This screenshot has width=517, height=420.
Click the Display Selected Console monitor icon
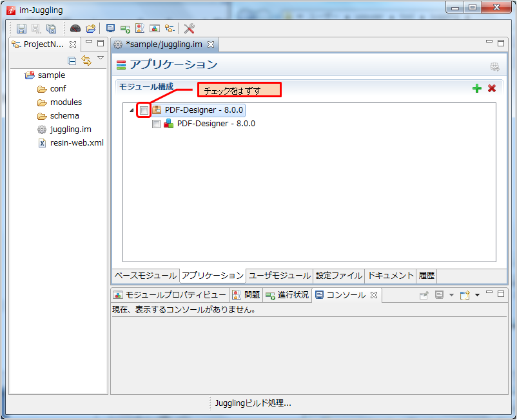tap(439, 295)
